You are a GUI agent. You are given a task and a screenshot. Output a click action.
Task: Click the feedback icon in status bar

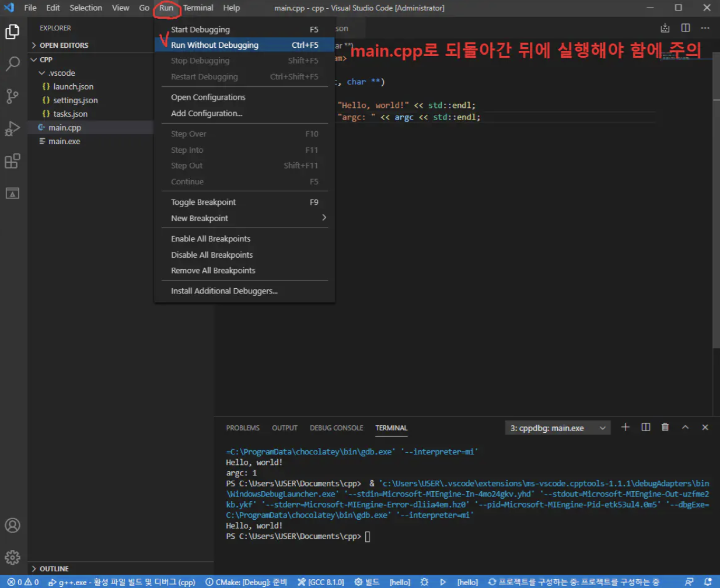[x=689, y=582]
